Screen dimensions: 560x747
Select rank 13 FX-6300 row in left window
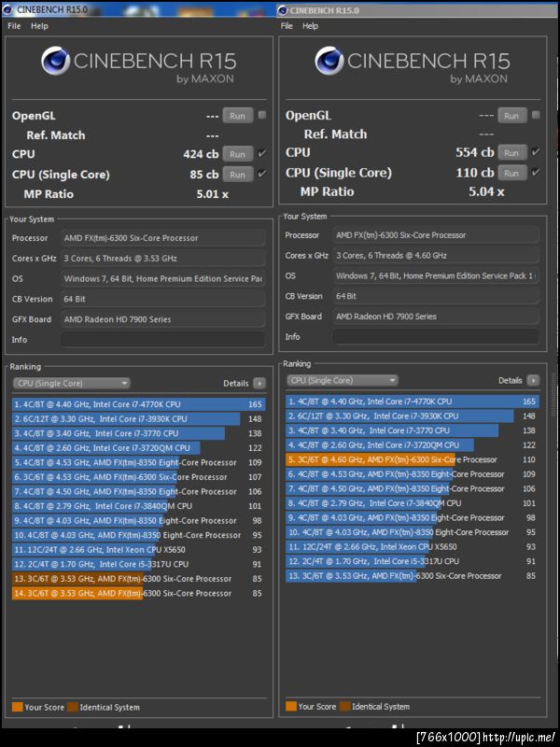pos(138,579)
